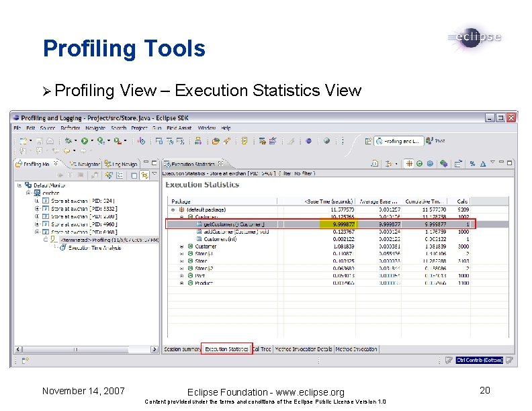Image resolution: width=532 pixels, height=411 pixels.
Task: Switch to the Session summary tab
Action: coord(182,349)
